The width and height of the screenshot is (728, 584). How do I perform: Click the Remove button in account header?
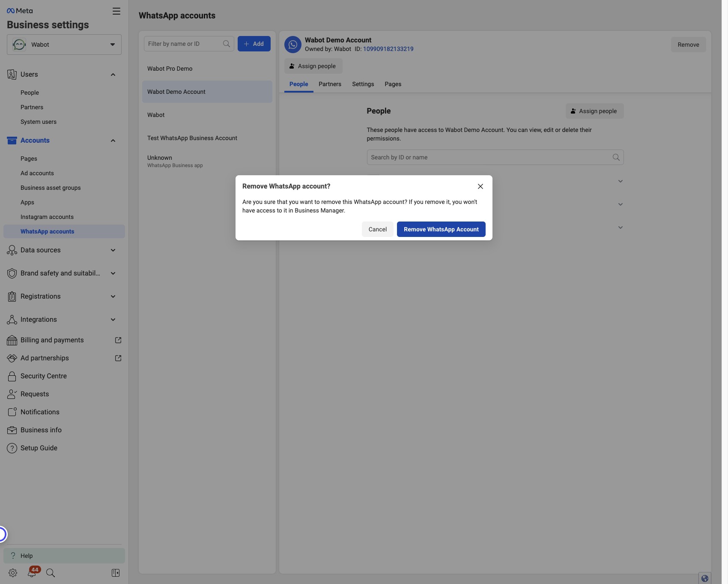tap(688, 45)
